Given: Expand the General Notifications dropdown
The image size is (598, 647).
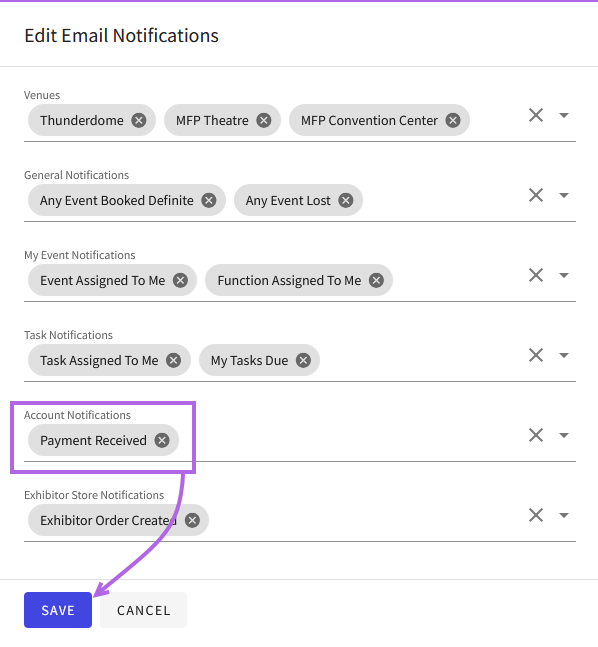Looking at the screenshot, I should tap(564, 195).
